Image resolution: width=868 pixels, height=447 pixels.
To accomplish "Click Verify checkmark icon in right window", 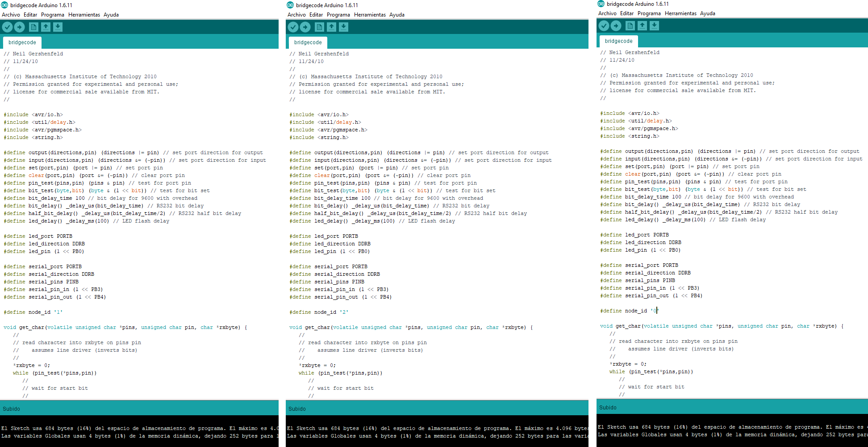I will click(604, 25).
